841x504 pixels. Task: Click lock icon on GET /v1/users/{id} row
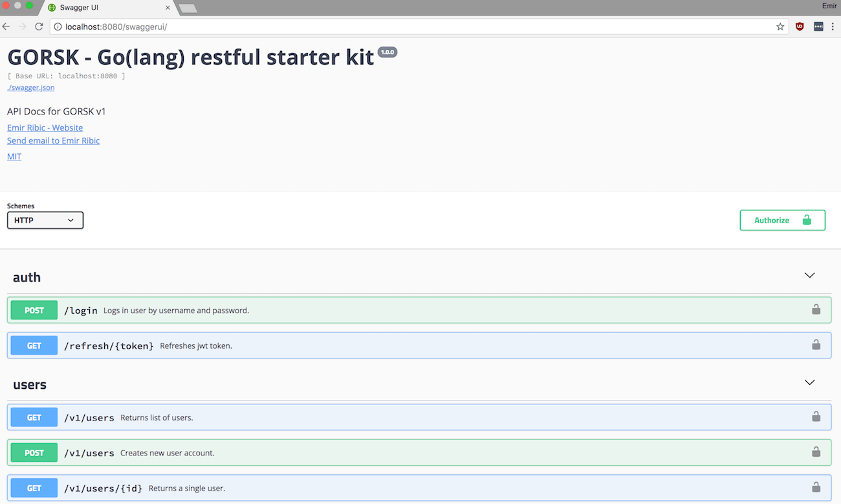[816, 488]
